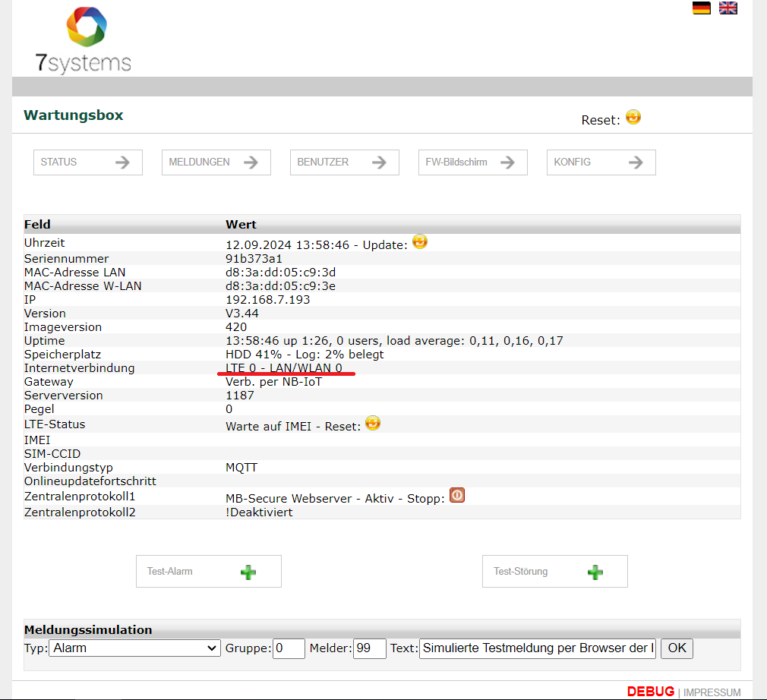The image size is (767, 700).
Task: Select MAC-Adresse W-LAN value d8:3a:dd:05:c9:3e
Action: (x=280, y=285)
